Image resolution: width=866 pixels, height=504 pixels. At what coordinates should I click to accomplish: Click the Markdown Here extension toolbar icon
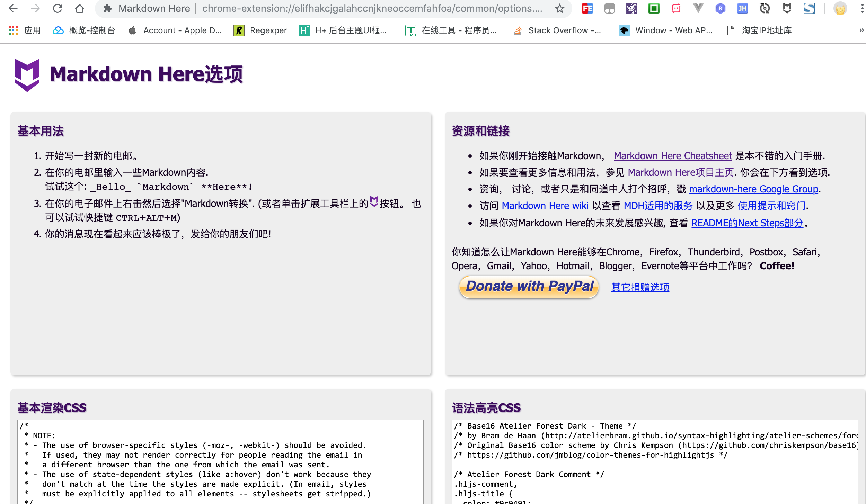coord(787,8)
